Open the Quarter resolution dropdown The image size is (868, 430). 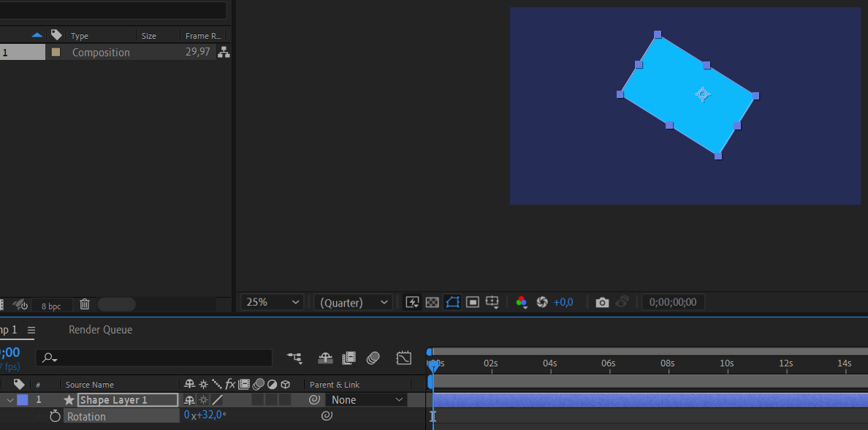(x=354, y=302)
